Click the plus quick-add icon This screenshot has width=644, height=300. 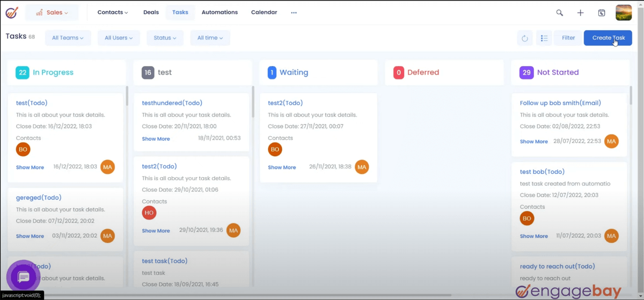click(x=580, y=12)
